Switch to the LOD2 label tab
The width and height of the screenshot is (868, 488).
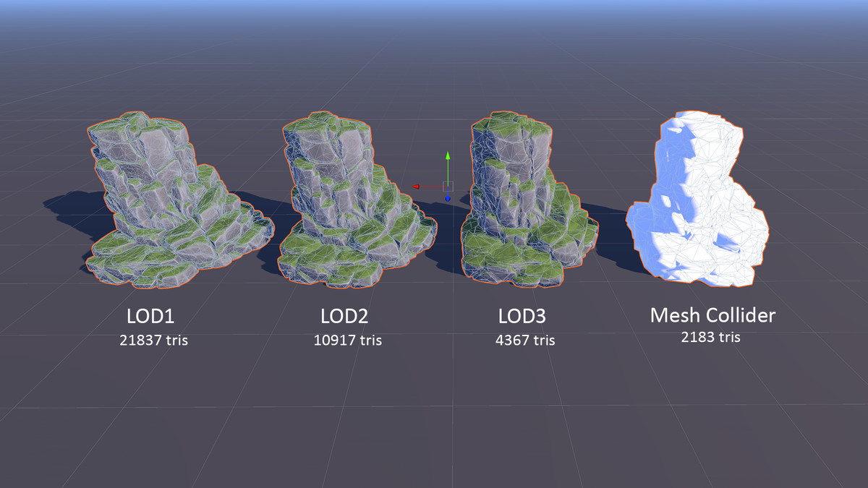pyautogui.click(x=346, y=316)
